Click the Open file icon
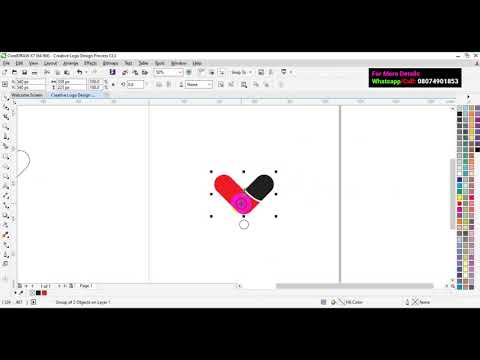 14,72
